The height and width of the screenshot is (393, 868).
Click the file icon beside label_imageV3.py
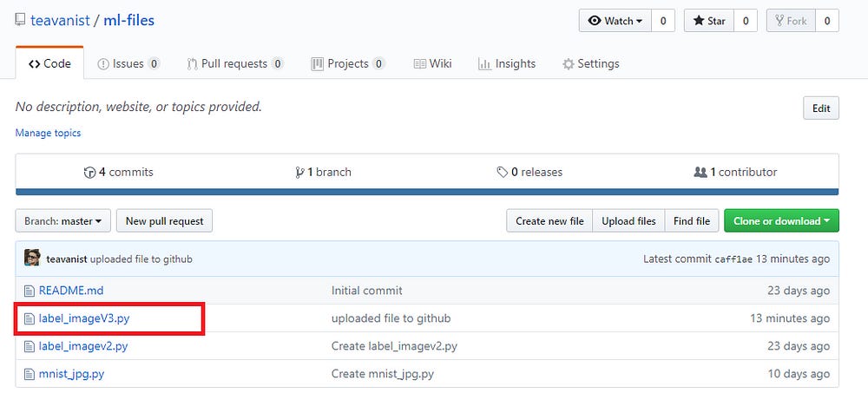coord(29,318)
